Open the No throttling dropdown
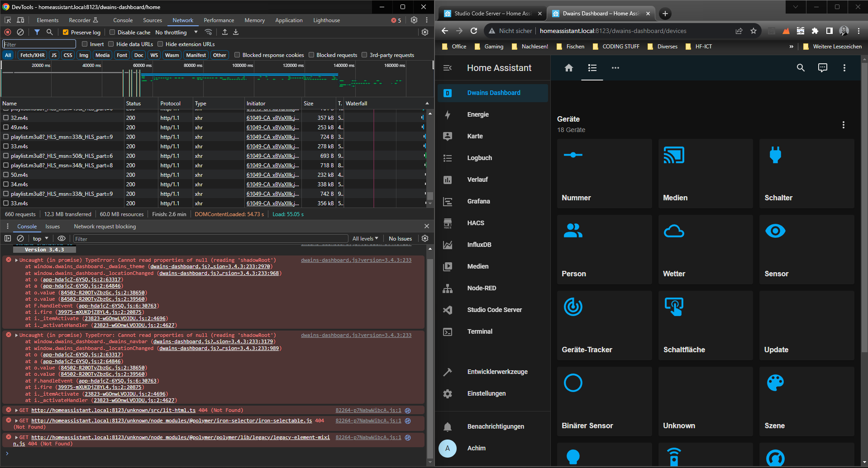 coord(176,32)
